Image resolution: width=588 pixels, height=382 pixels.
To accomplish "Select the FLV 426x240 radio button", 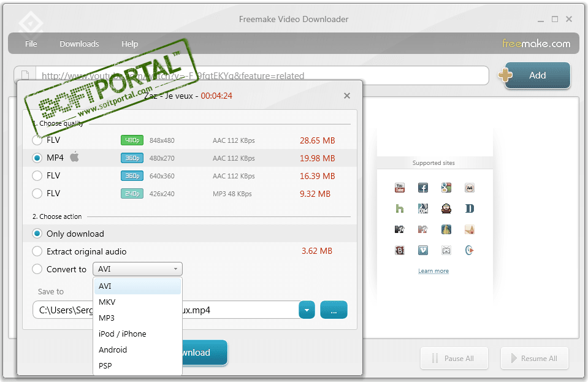I will pos(37,193).
